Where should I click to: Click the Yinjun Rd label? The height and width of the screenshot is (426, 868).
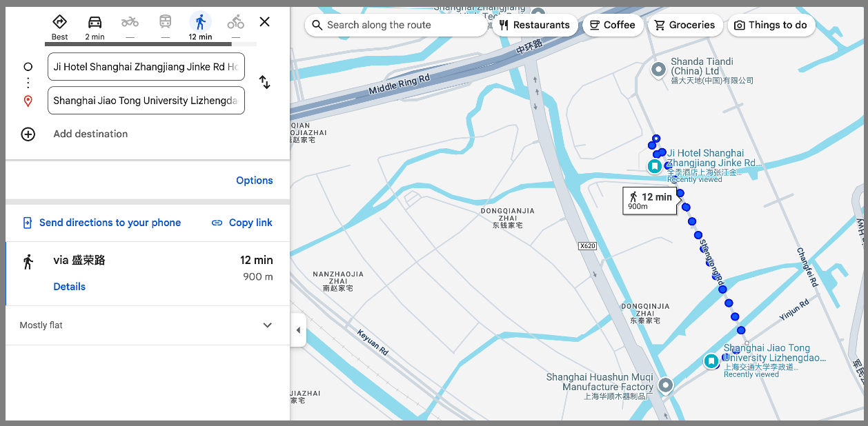pos(794,310)
